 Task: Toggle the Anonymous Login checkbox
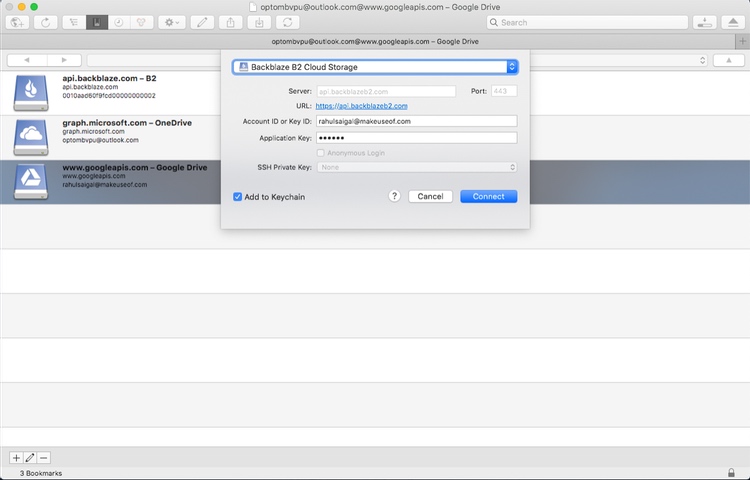tap(320, 153)
